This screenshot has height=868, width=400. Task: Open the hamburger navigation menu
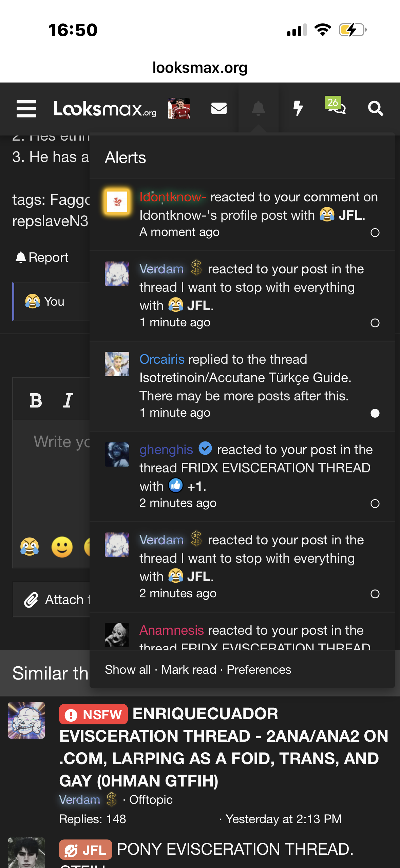coord(26,109)
